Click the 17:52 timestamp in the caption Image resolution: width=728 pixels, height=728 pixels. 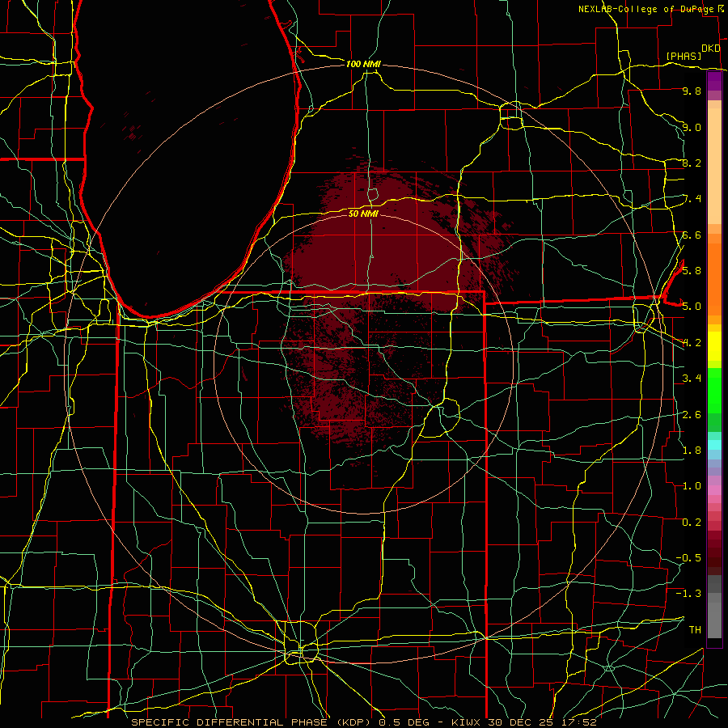pos(581,722)
